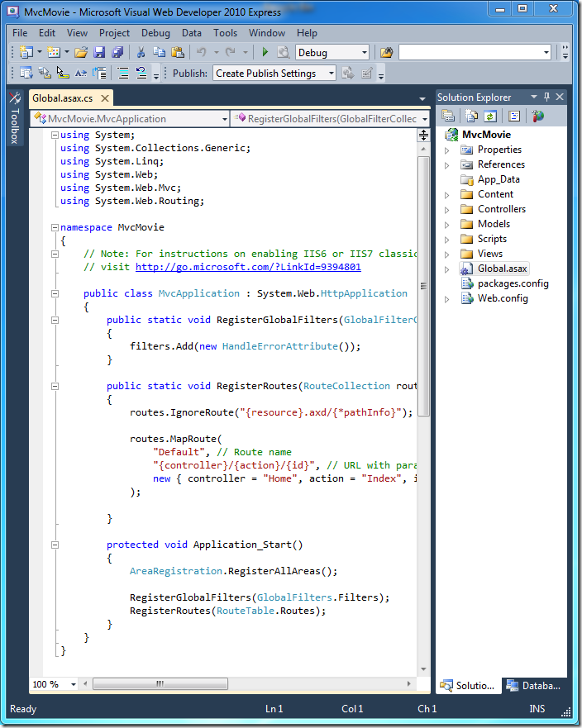Click Show All Files icon in Solution Explorer
The image size is (582, 728).
pyautogui.click(x=470, y=117)
